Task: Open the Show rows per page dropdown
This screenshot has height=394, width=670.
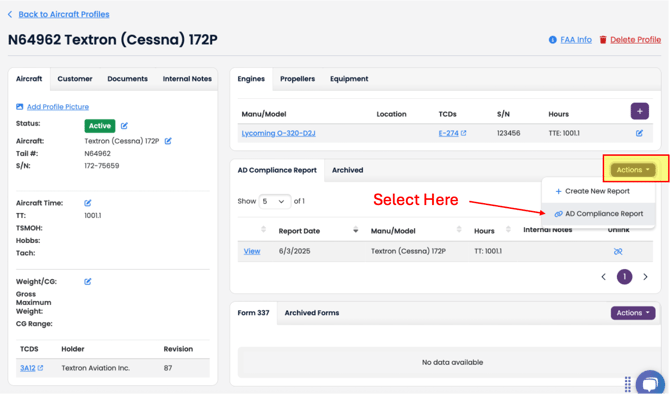Action: [274, 201]
